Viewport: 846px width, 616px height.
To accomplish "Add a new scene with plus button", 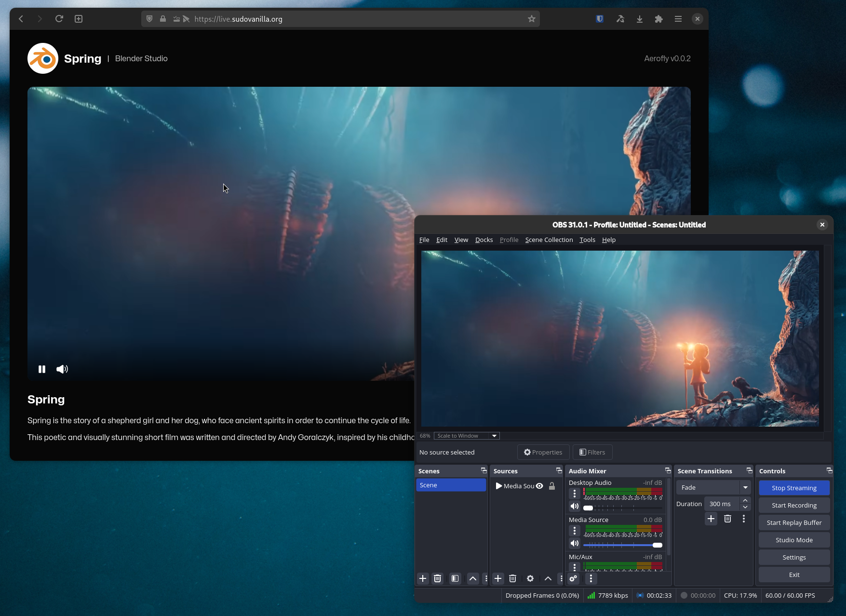I will coord(423,578).
